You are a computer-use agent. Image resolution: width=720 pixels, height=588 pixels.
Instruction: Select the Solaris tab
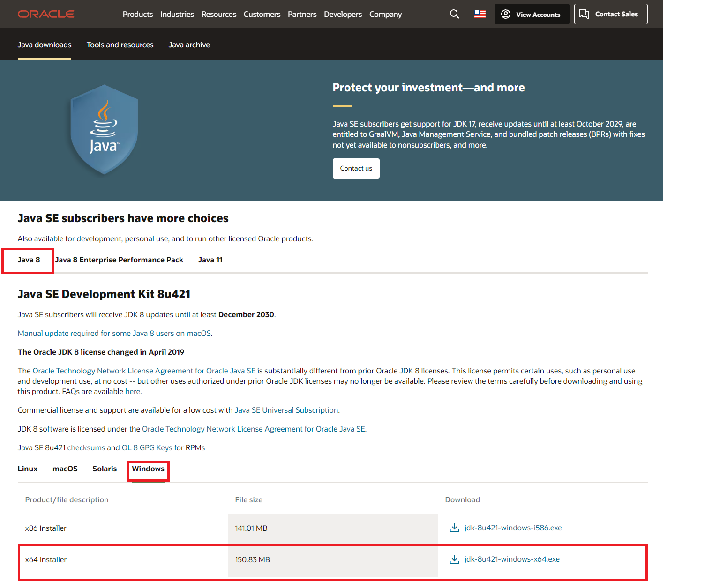click(105, 469)
